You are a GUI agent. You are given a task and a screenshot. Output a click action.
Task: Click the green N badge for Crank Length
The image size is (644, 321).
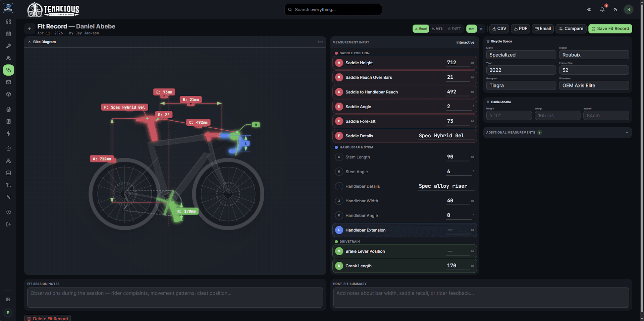(339, 266)
